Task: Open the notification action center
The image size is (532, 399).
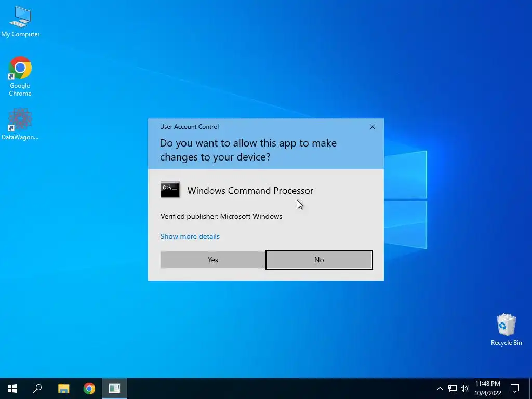Action: pos(515,389)
